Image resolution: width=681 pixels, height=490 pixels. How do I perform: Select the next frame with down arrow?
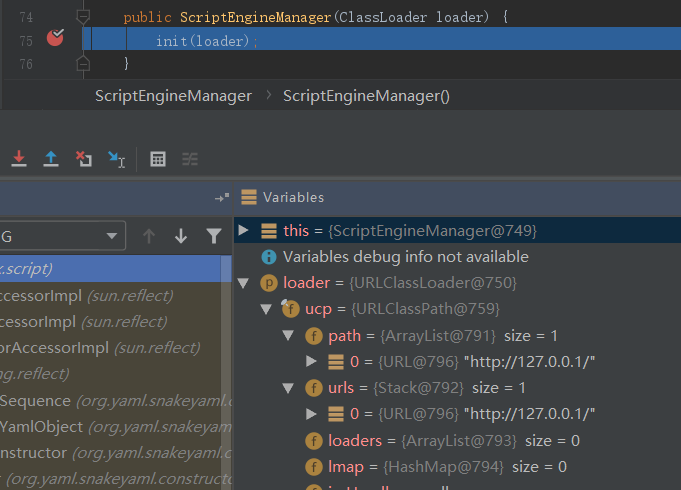[181, 236]
